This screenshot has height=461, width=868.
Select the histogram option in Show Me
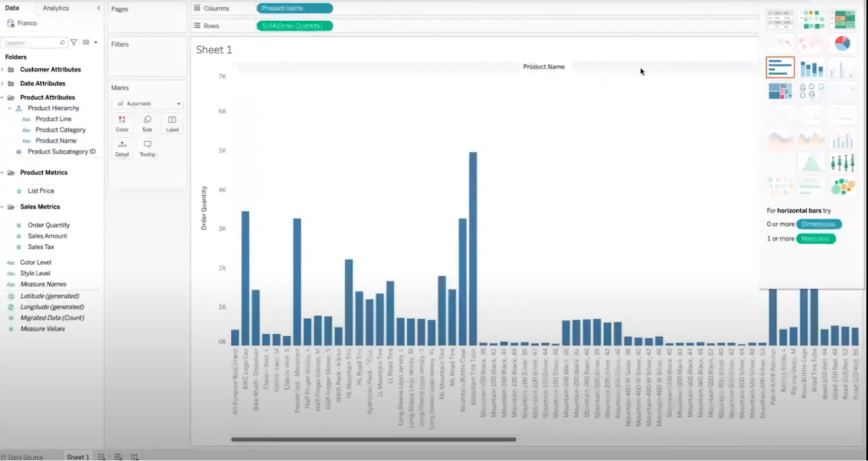811,162
